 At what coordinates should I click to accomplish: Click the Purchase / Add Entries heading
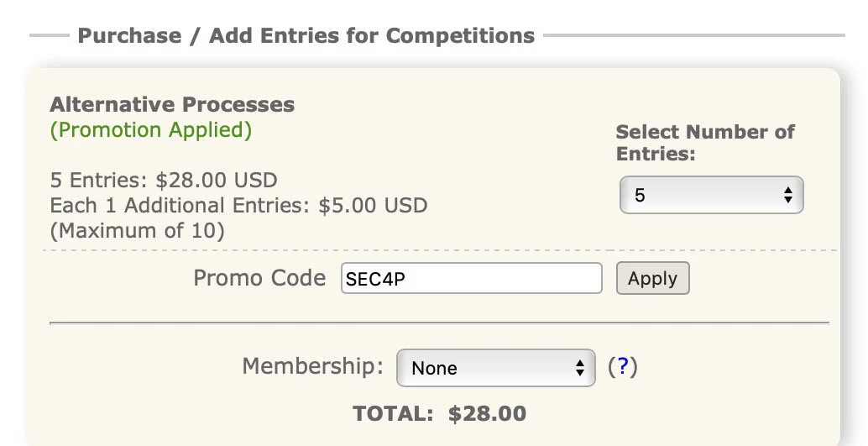point(306,36)
